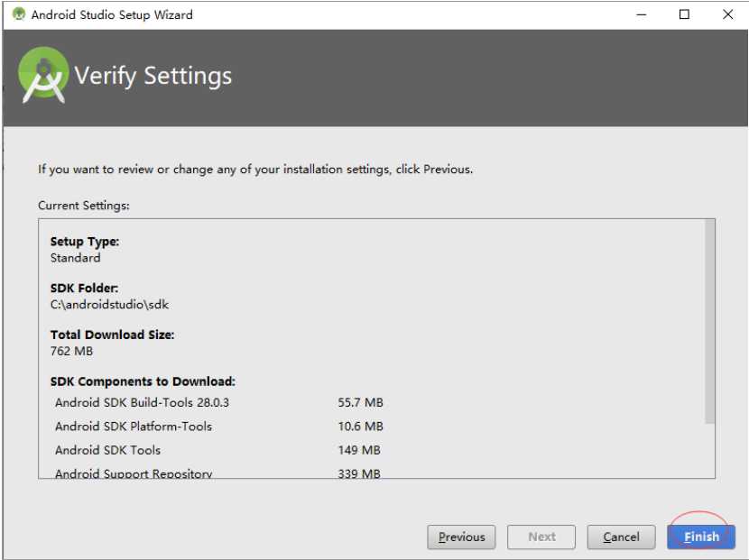This screenshot has height=560, width=749.
Task: Click the greyed-out Next button
Action: click(x=541, y=537)
